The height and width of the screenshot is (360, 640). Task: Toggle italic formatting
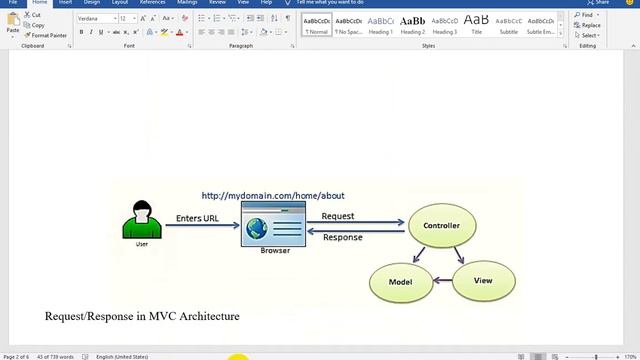click(x=91, y=32)
